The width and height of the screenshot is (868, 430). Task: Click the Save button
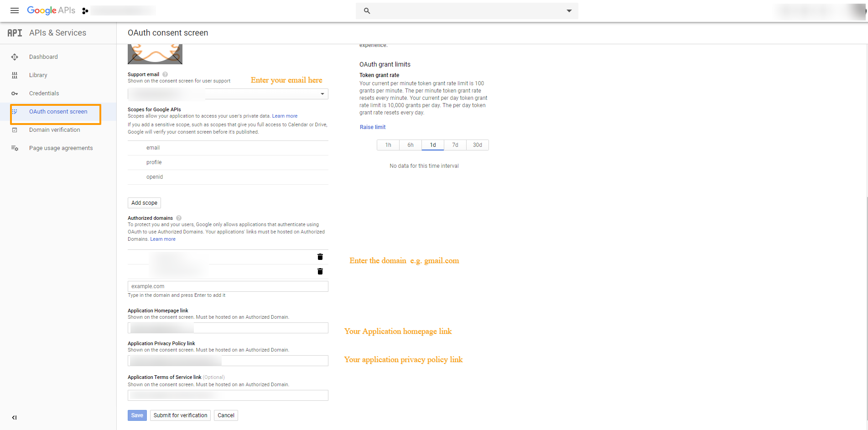(137, 415)
